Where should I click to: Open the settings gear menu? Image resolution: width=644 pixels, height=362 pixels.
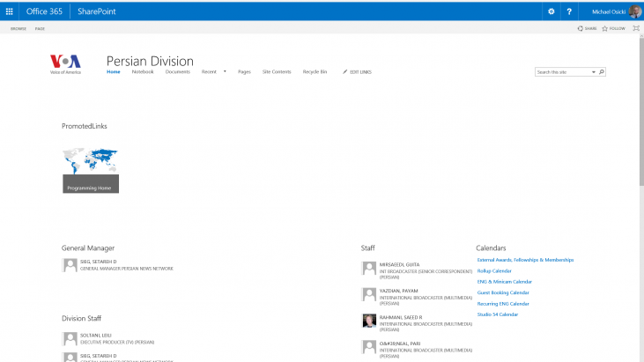551,11
